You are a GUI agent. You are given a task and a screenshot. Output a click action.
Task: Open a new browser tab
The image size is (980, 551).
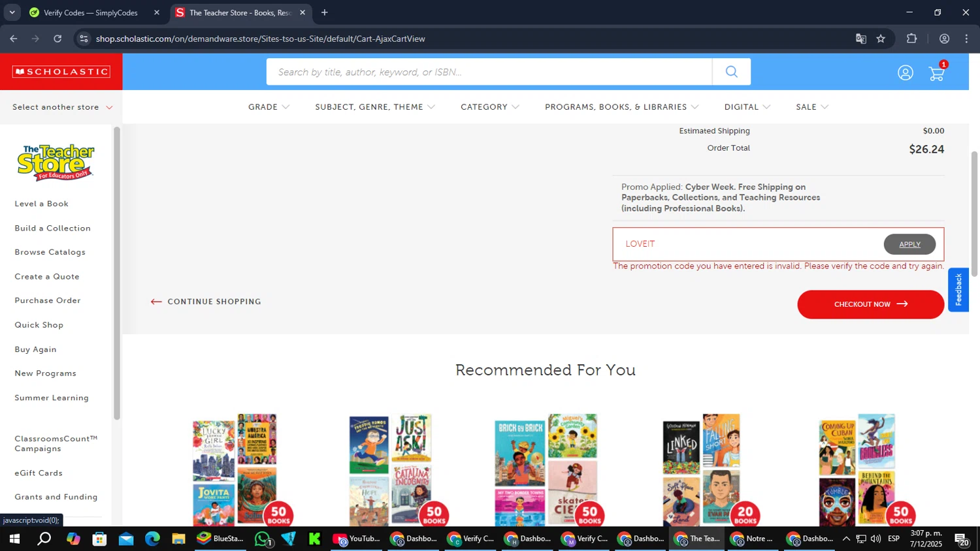(x=325, y=12)
